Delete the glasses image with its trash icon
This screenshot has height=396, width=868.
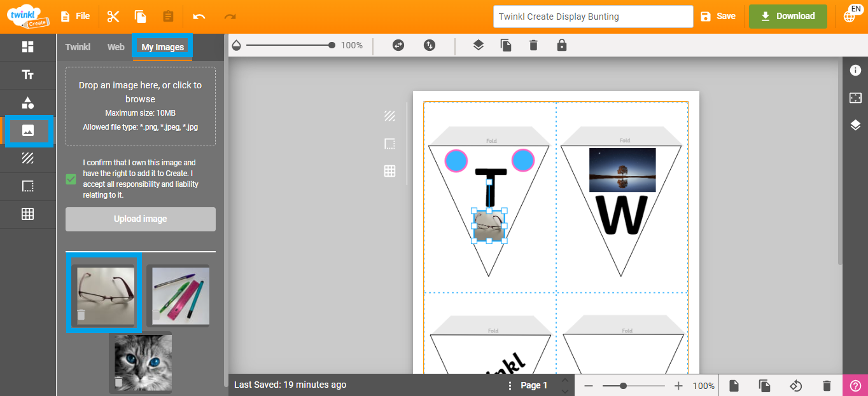point(81,315)
